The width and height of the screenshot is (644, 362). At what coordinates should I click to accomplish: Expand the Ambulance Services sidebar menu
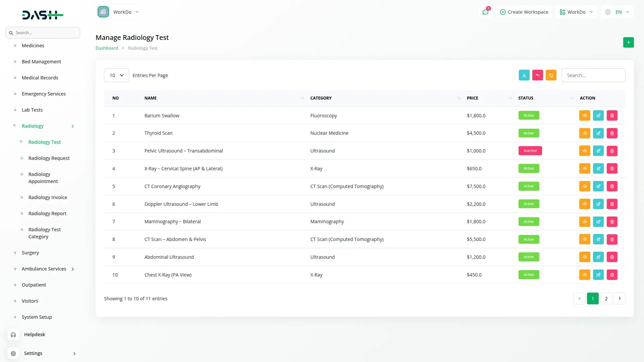coord(44,269)
